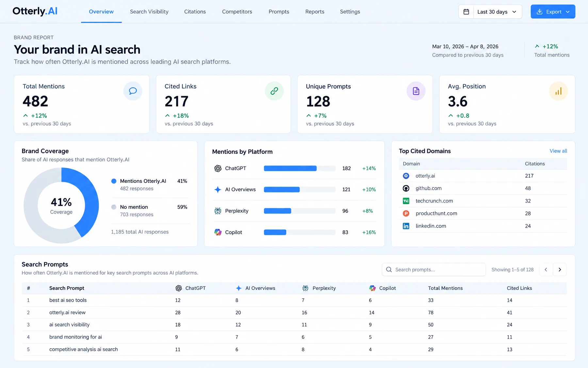The image size is (588, 368).
Task: Click the github.com favicon
Action: 406,188
